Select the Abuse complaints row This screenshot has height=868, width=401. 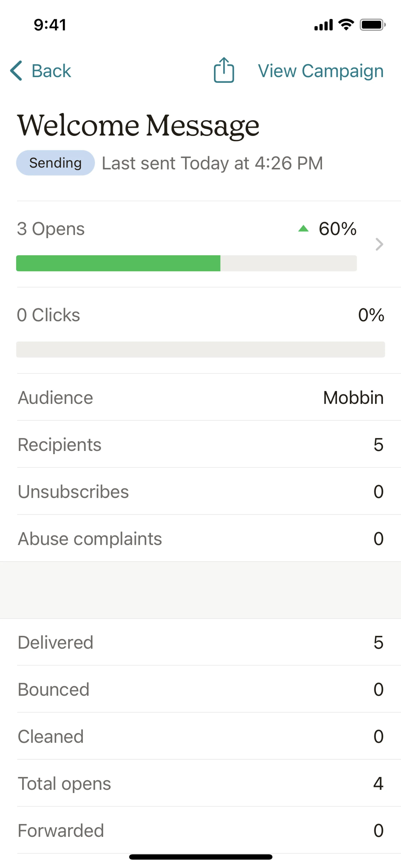coord(200,539)
